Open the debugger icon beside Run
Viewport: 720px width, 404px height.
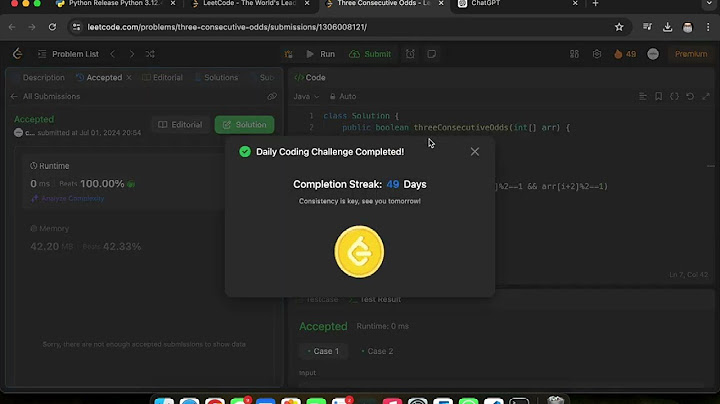pyautogui.click(x=288, y=54)
